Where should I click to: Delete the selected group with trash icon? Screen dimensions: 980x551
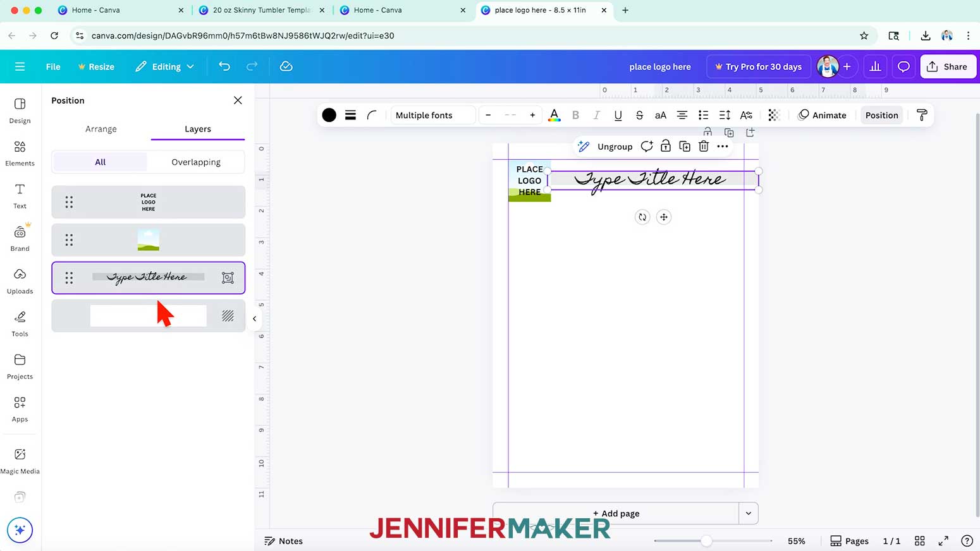point(704,147)
